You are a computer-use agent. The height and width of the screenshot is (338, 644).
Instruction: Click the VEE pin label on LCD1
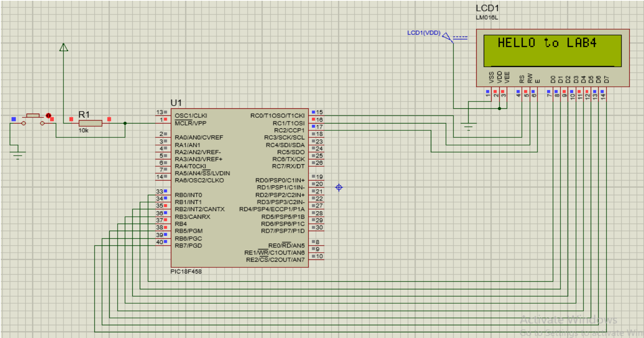(x=507, y=77)
